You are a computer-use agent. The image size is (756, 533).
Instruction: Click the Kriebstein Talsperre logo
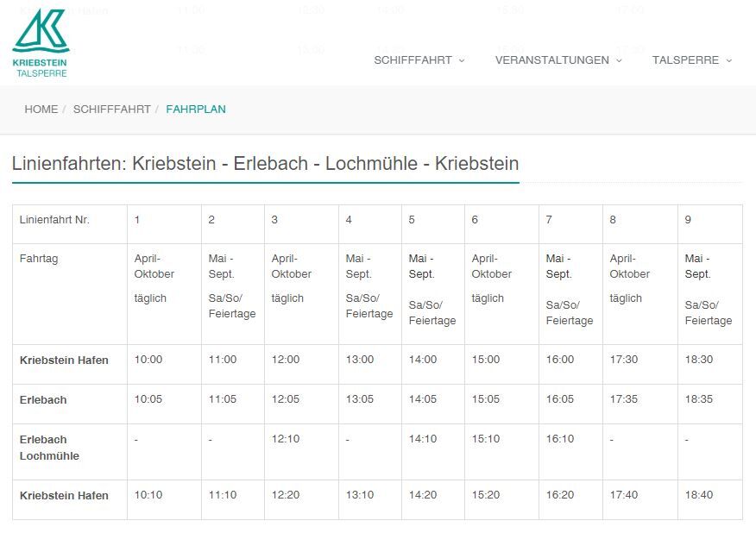click(40, 43)
